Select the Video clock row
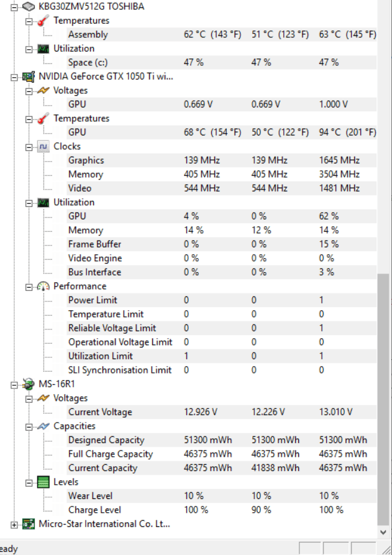The image size is (392, 555). coord(222,188)
